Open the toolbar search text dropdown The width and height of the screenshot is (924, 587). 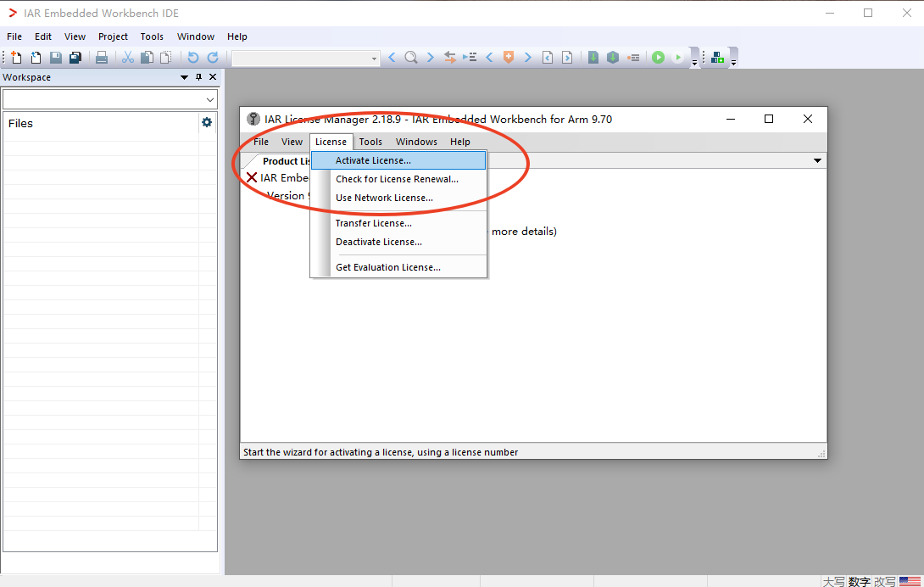coord(374,59)
